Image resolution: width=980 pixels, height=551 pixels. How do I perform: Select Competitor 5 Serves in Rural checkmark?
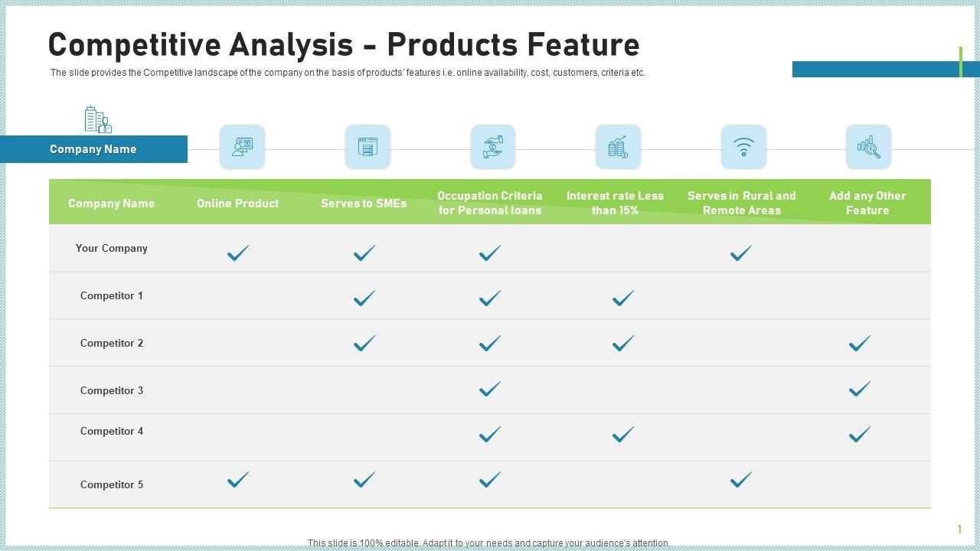click(x=740, y=480)
